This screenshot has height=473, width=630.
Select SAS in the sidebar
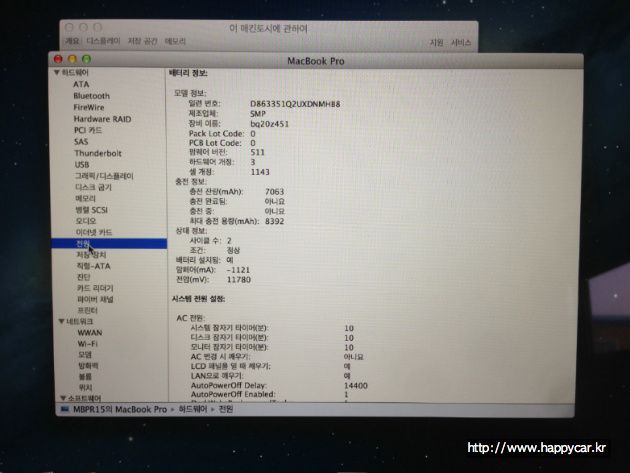81,142
